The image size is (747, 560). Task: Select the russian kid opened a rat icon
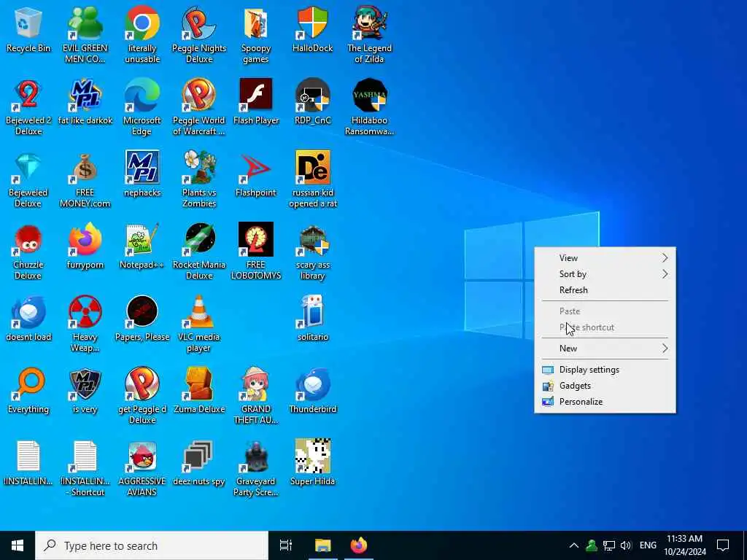312,179
